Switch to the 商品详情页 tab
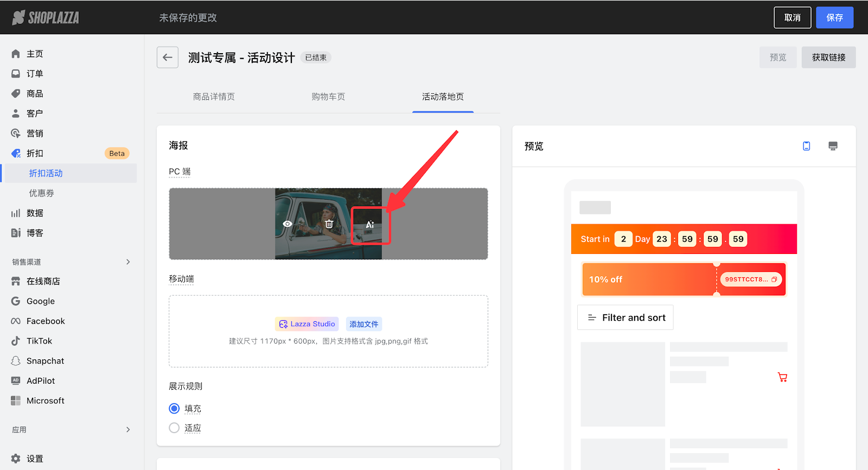This screenshot has height=470, width=868. pos(214,97)
